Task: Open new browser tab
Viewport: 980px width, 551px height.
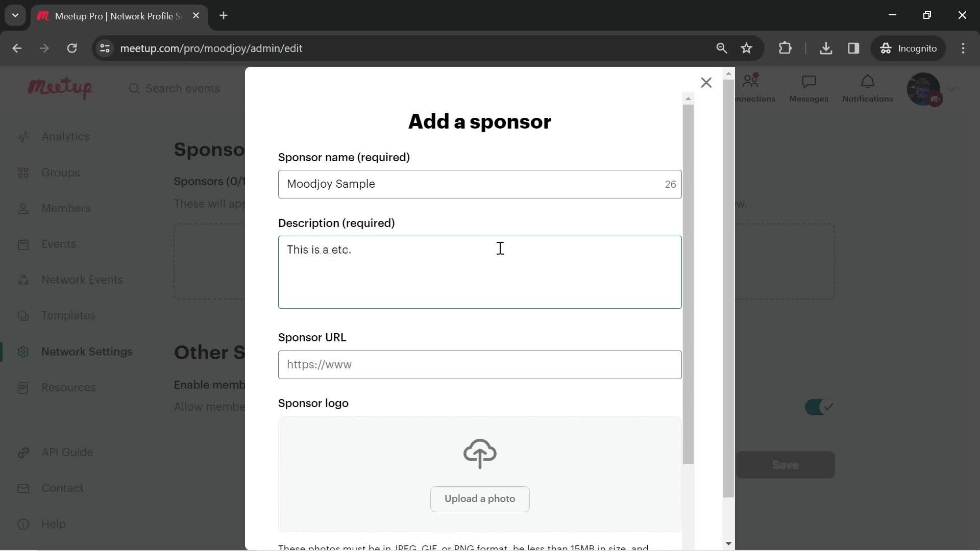Action: 224,15
